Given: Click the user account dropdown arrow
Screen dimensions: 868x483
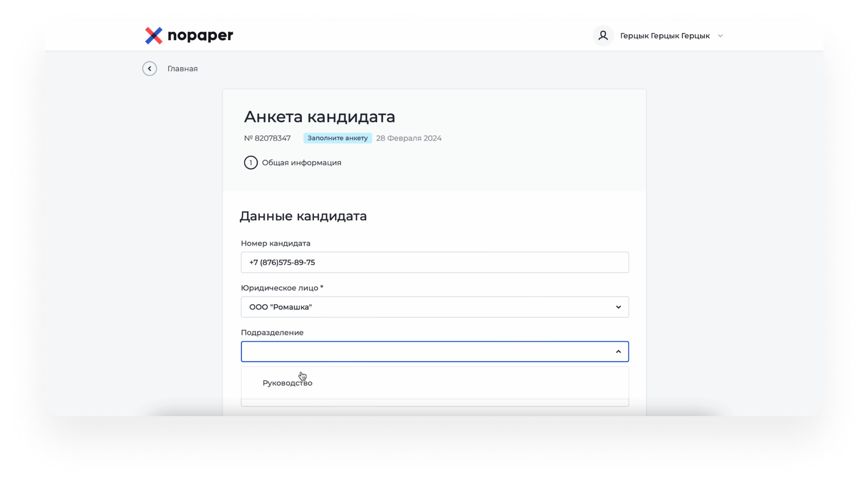Looking at the screenshot, I should (x=720, y=36).
